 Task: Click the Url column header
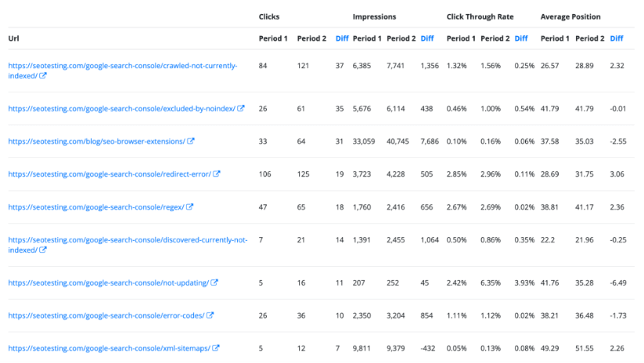pos(14,38)
